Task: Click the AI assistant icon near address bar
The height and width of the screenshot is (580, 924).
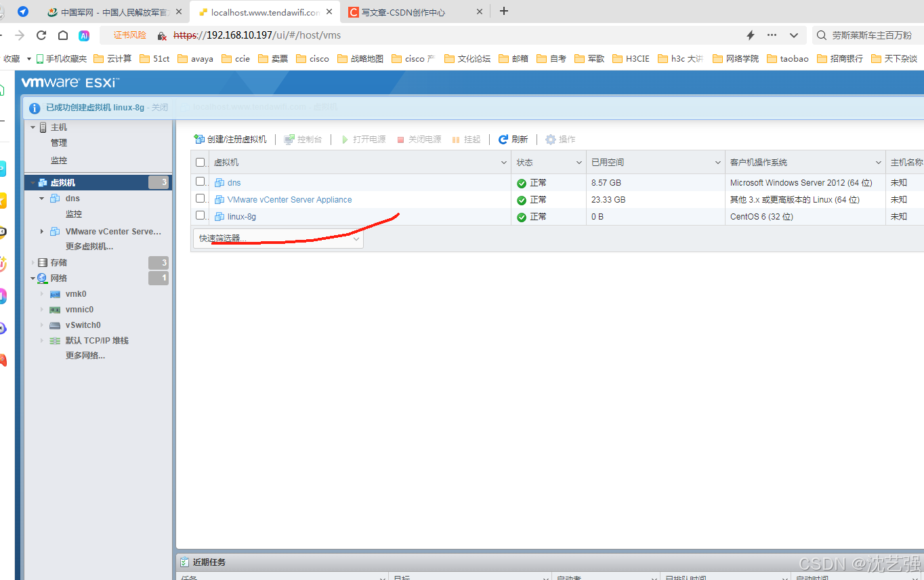Action: click(x=84, y=35)
